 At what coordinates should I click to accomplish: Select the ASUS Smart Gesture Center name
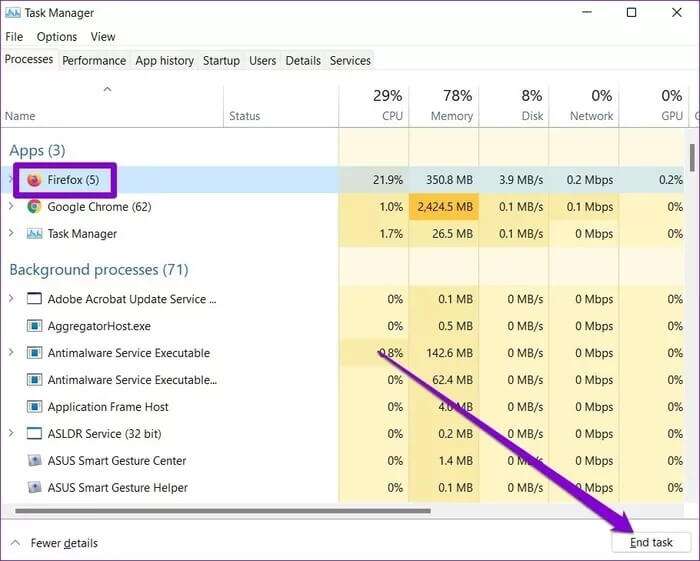[x=117, y=461]
